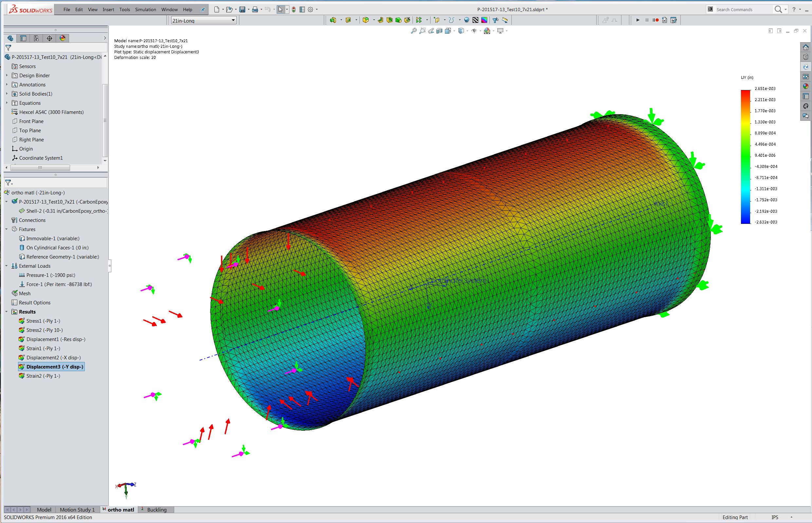Expand the Equations tree node
Image resolution: width=812 pixels, height=523 pixels.
tap(7, 103)
